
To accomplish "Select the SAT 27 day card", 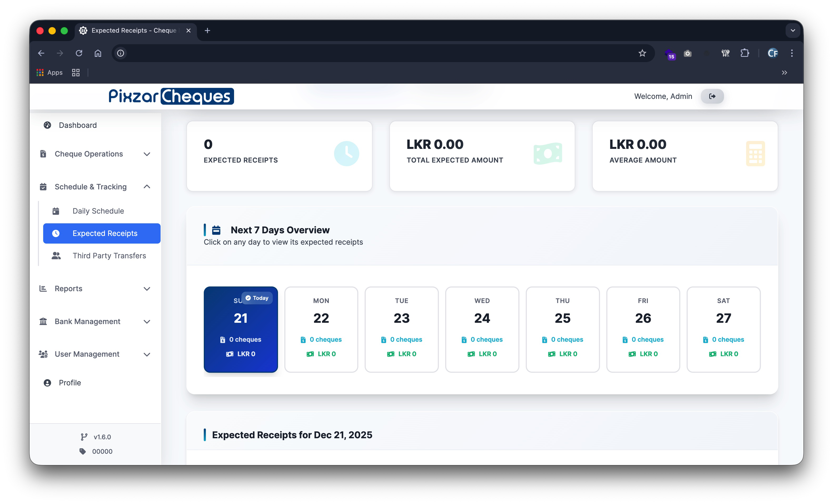I will click(723, 329).
